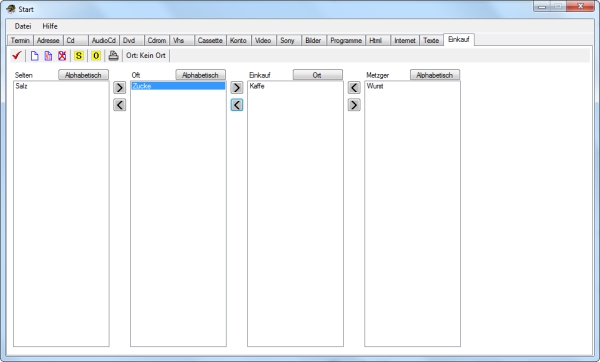This screenshot has width=600, height=362.
Task: Move item from Metzger to Einkauf with left arrow
Action: pos(354,88)
